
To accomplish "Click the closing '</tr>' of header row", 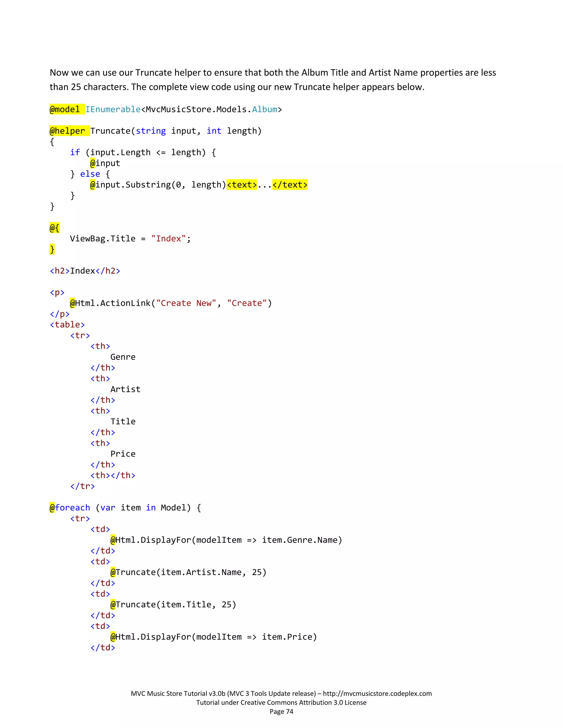I will click(x=82, y=486).
